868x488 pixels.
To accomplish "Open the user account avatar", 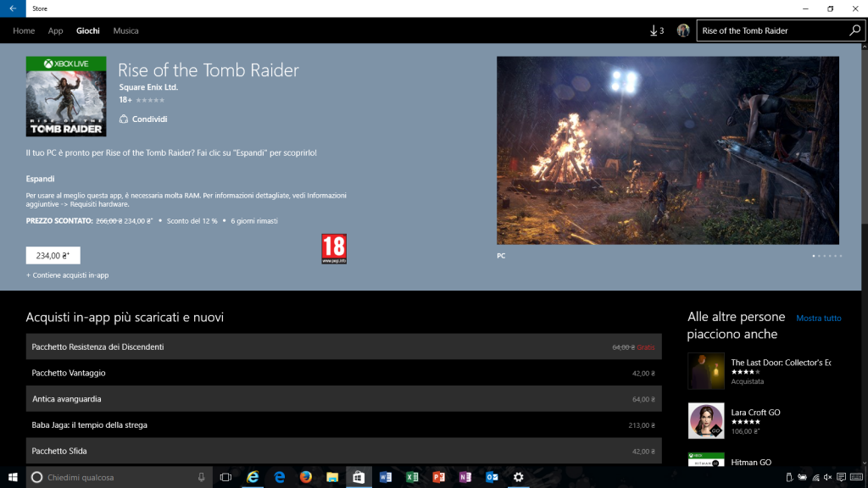I will click(x=683, y=30).
